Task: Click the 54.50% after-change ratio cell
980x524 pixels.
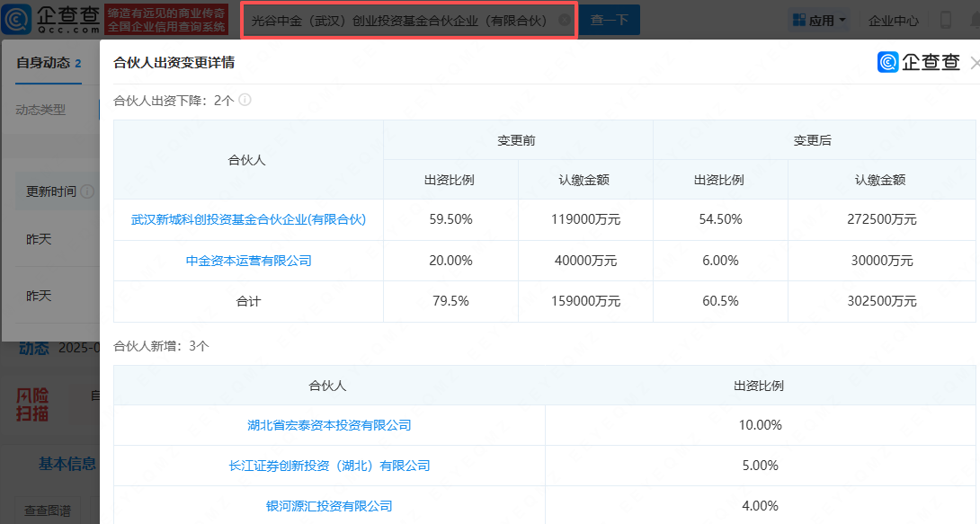Action: point(721,219)
